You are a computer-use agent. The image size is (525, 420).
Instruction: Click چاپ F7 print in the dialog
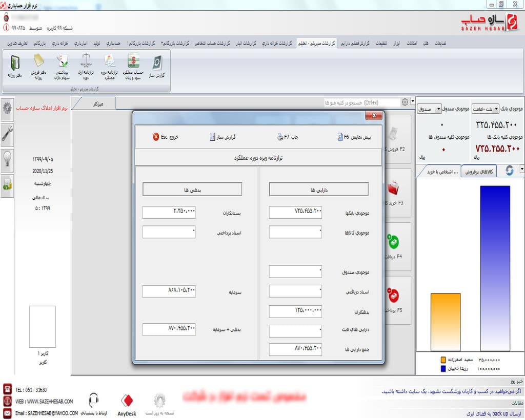[288, 137]
